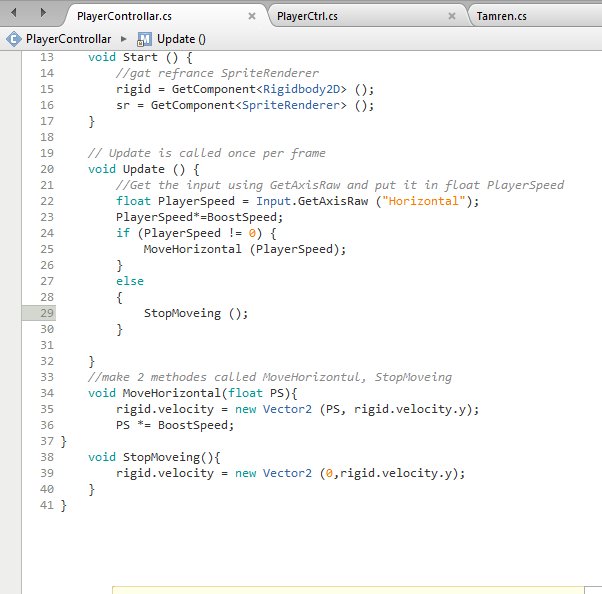
Task: Click 'Rigidbody2D' type on line 15
Action: pos(301,89)
